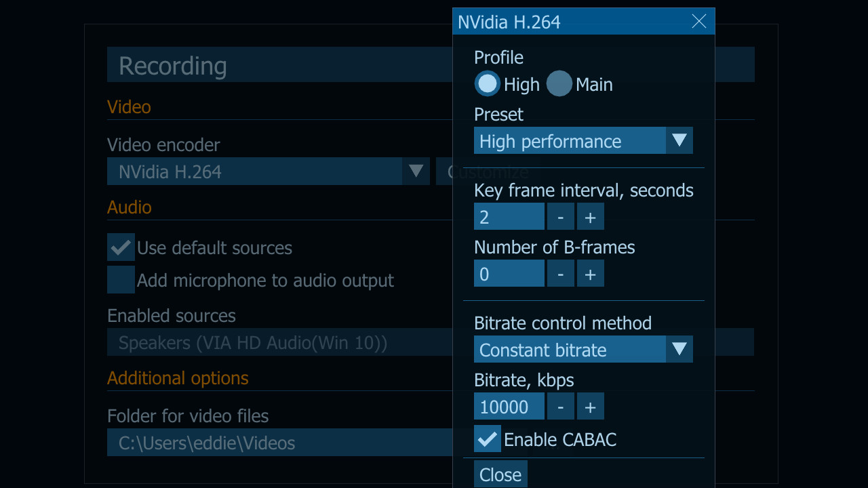Viewport: 868px width, 488px height.
Task: Select the High profile
Action: tap(487, 83)
